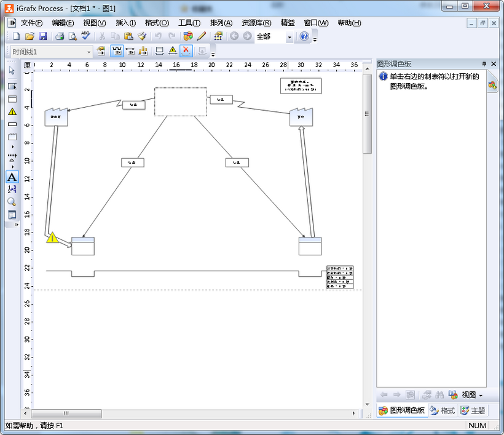
Task: Select the left factory shape on canvas
Action: [x=57, y=117]
